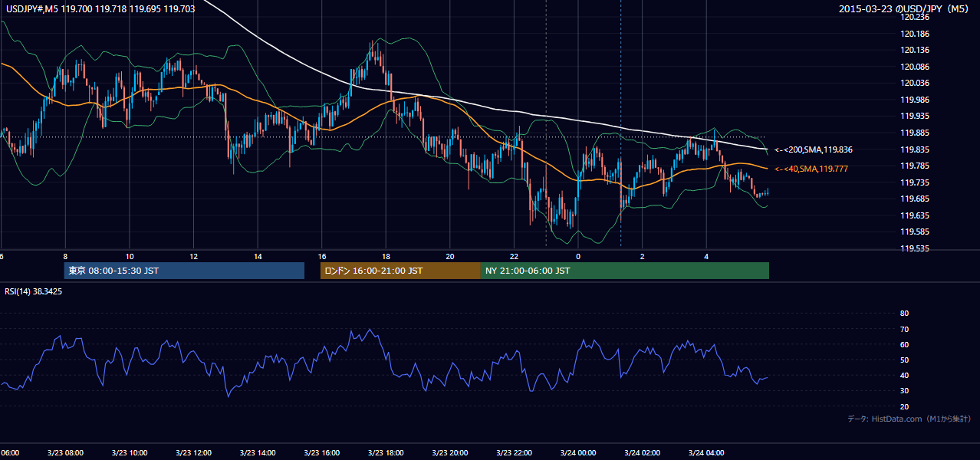The image size is (980, 460).
Task: Click bottom time label 3/24 00:00
Action: (577, 452)
